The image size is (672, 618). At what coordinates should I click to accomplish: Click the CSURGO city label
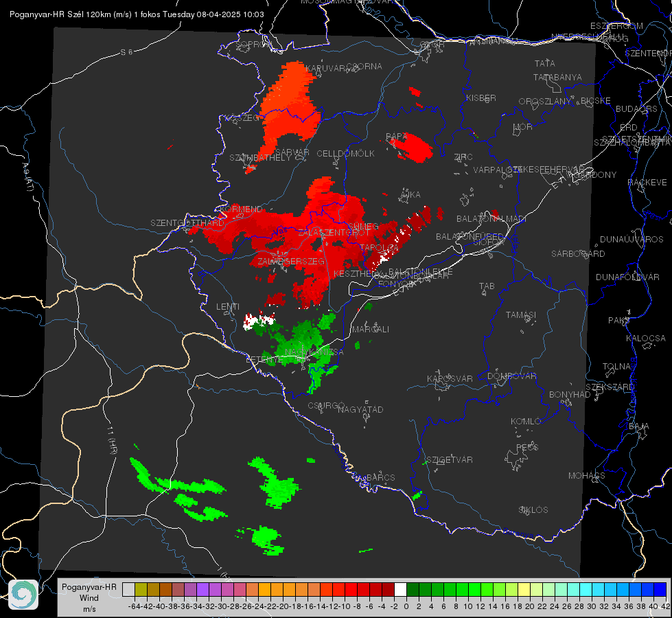click(326, 406)
